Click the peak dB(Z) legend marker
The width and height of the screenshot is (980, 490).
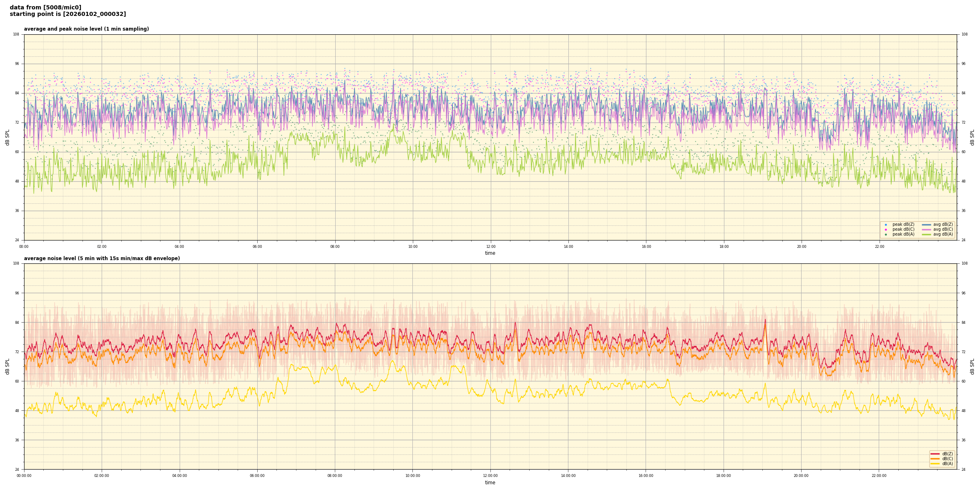886,225
